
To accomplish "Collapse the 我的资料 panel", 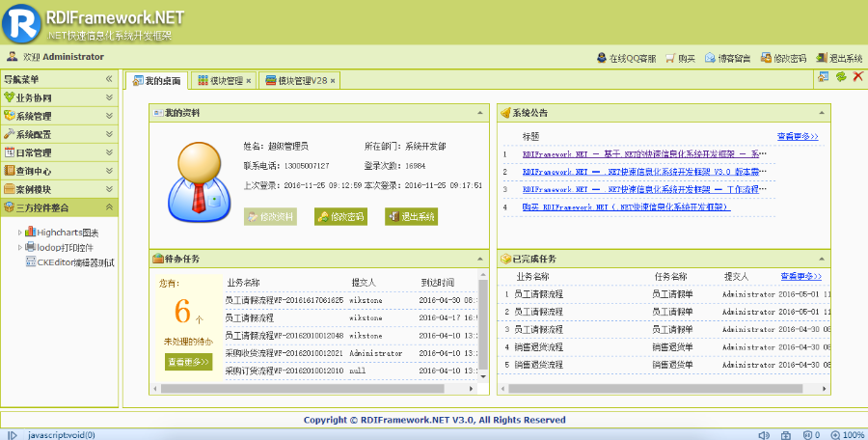I will [480, 113].
